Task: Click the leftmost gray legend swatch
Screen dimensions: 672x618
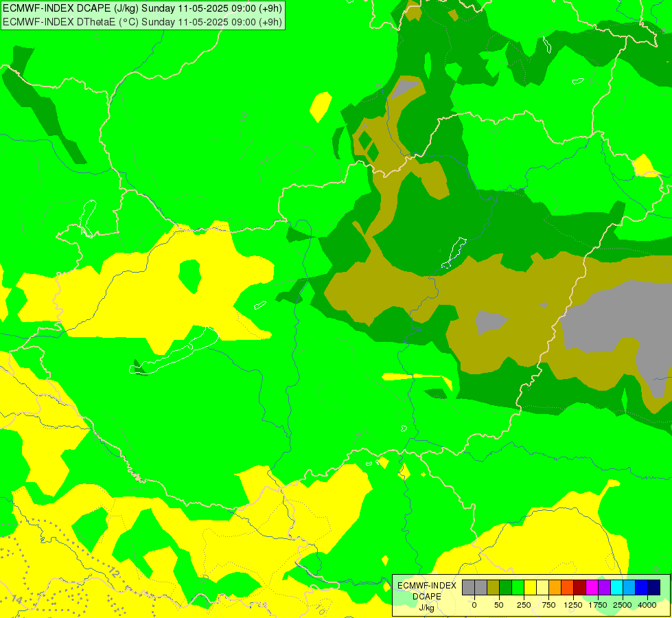Action: (468, 587)
